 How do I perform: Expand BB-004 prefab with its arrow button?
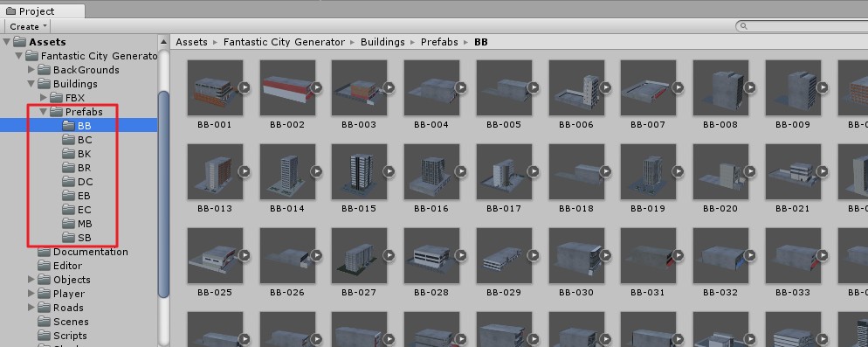pyautogui.click(x=461, y=87)
